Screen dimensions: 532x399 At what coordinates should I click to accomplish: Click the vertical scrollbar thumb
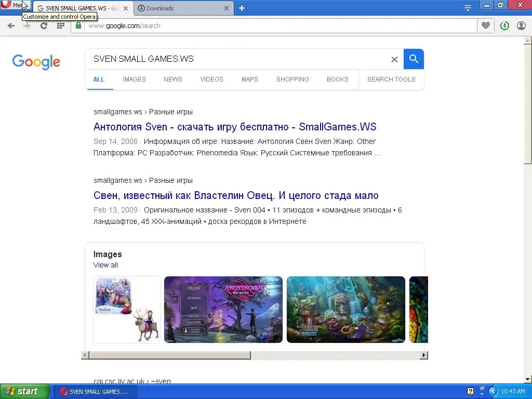point(528,104)
